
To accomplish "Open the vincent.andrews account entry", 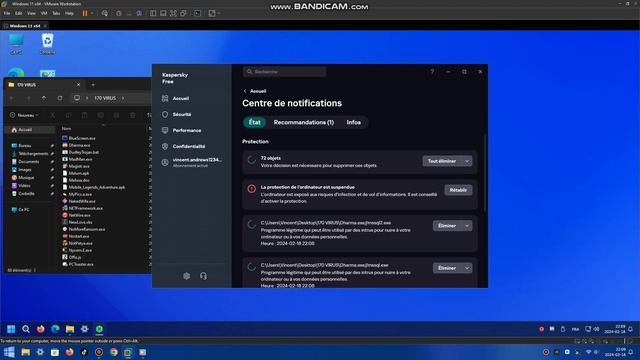I will pos(192,162).
